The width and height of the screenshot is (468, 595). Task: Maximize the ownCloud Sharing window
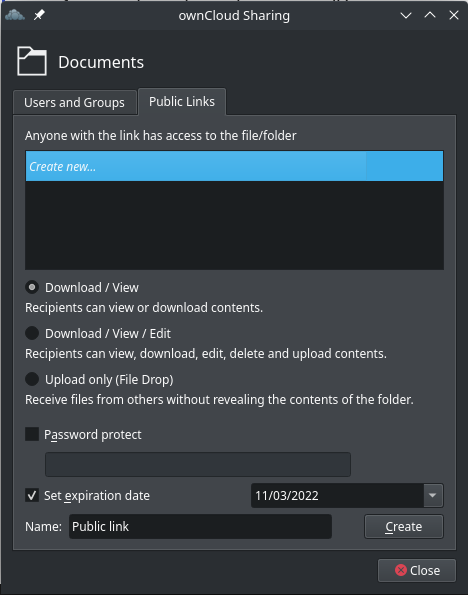[x=430, y=15]
